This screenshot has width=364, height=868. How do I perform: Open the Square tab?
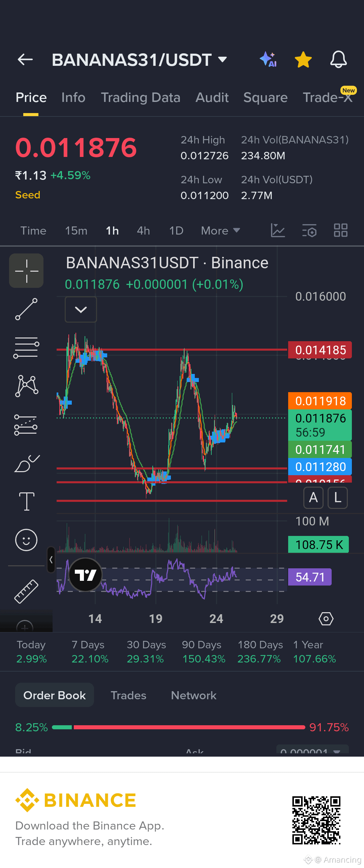pyautogui.click(x=266, y=98)
